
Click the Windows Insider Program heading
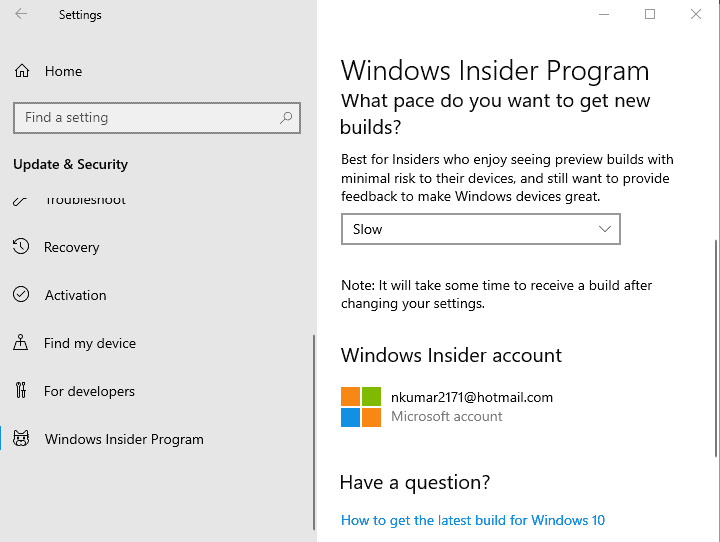[x=495, y=71]
